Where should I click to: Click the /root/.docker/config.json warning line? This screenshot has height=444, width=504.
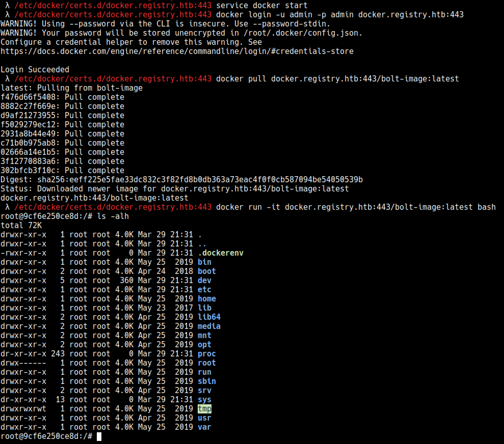[181, 33]
